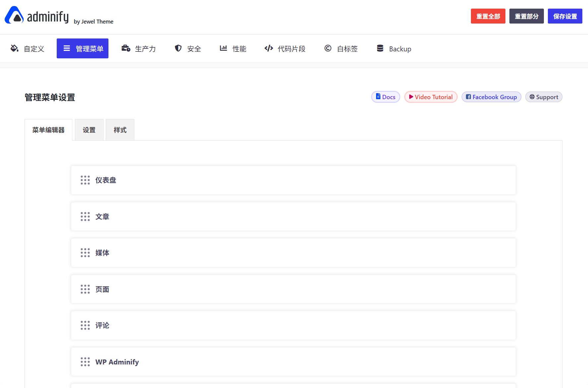The image size is (588, 388).
Task: Click the document icon in Docs badge
Action: coord(378,97)
